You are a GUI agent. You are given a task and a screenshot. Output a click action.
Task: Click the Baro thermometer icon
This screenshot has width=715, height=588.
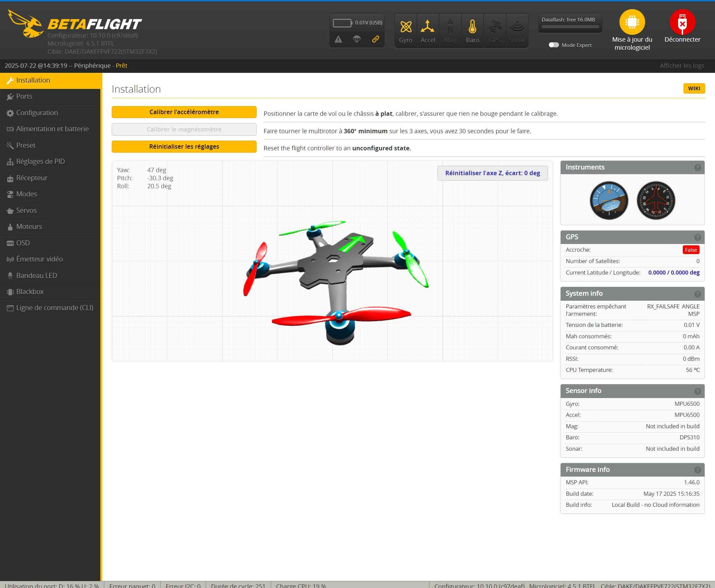(x=472, y=27)
